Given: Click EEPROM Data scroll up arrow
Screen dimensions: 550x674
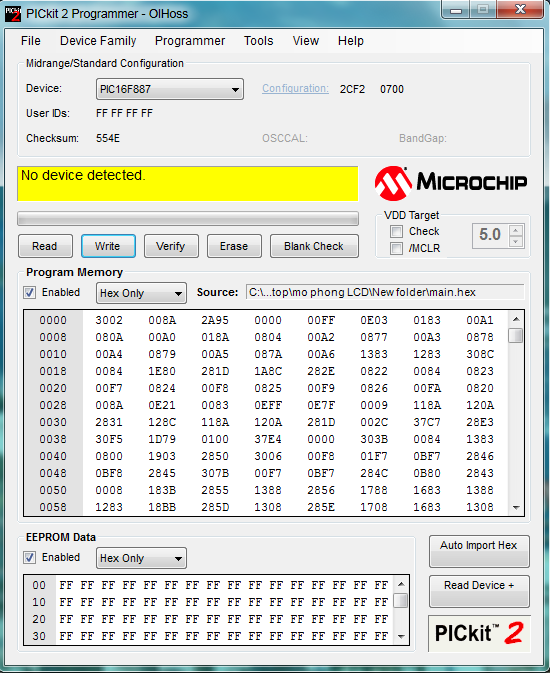Looking at the screenshot, I should [x=401, y=584].
